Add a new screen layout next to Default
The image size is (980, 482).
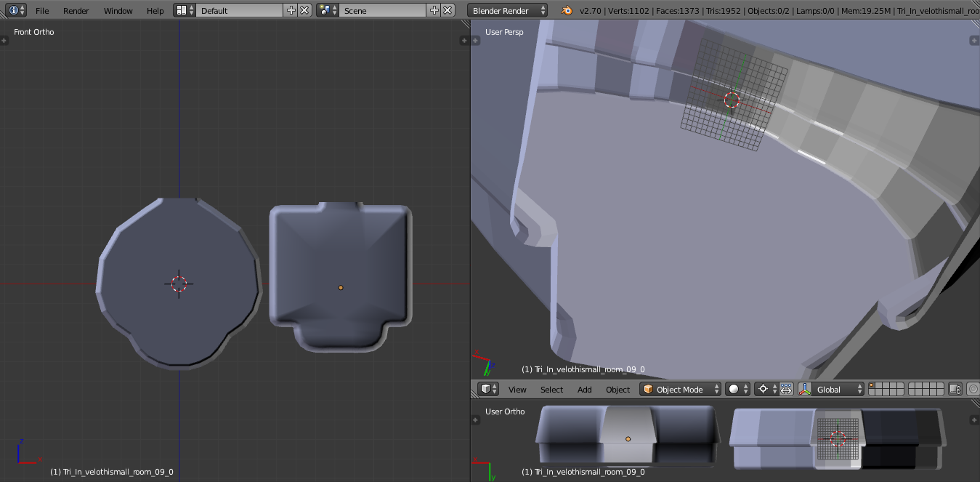click(x=291, y=11)
